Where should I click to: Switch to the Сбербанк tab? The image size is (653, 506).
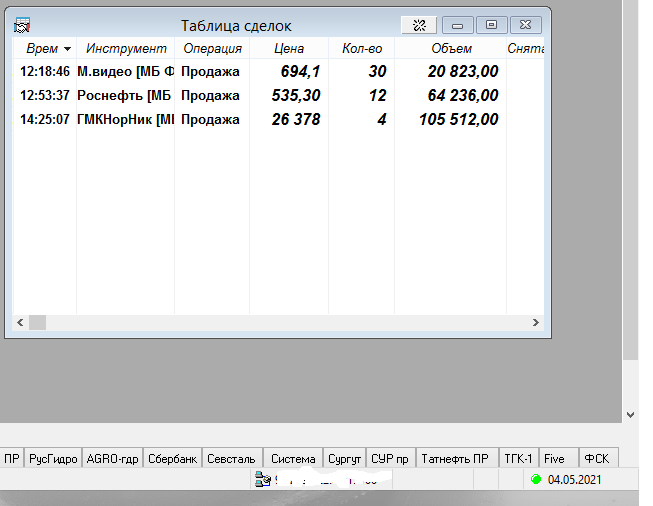point(172,459)
